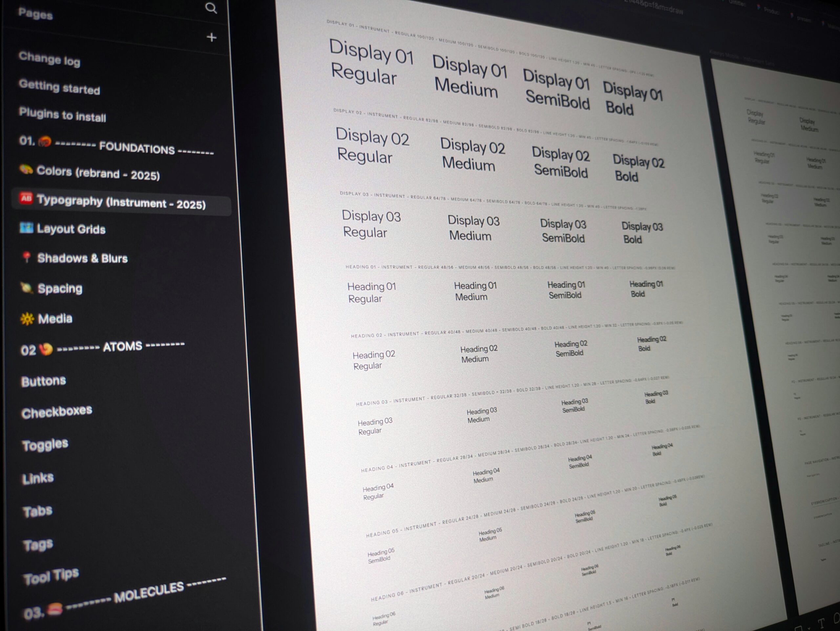Click palette emoji beside Colors page

26,169
